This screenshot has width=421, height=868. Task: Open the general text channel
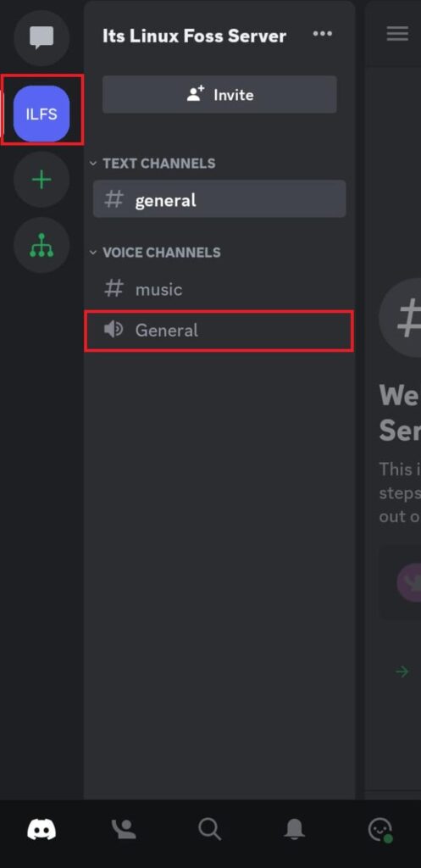click(219, 199)
